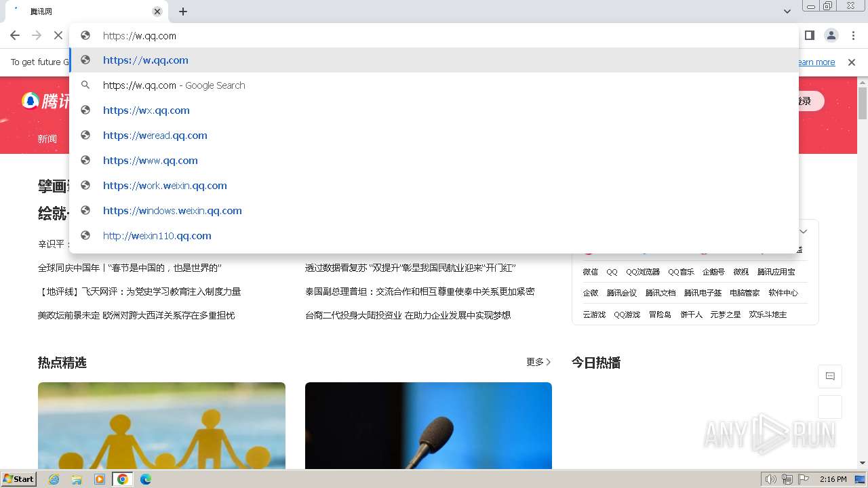
Task: Pick the https://work.weixin.qq.com suggestion
Action: (434, 186)
